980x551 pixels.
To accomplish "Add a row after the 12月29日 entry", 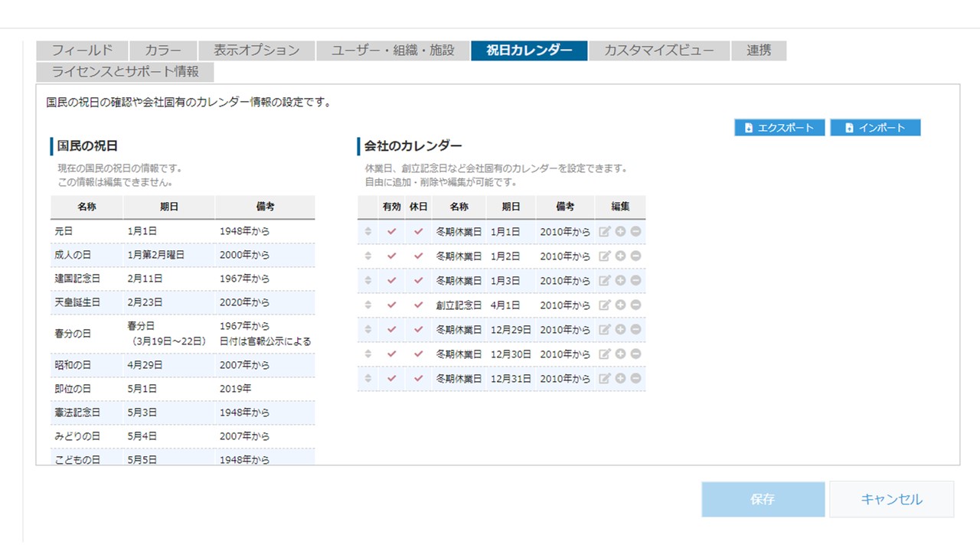I will [x=621, y=330].
